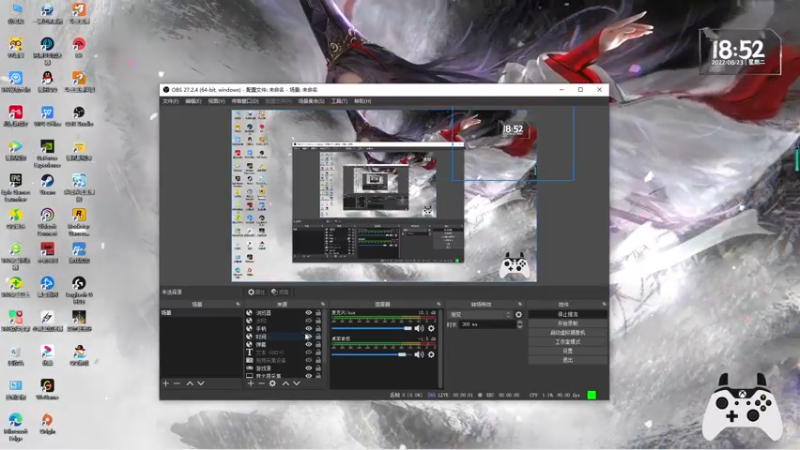Open 桌面音频 audio settings gear
Viewport: 800px width, 450px height.
pos(431,354)
